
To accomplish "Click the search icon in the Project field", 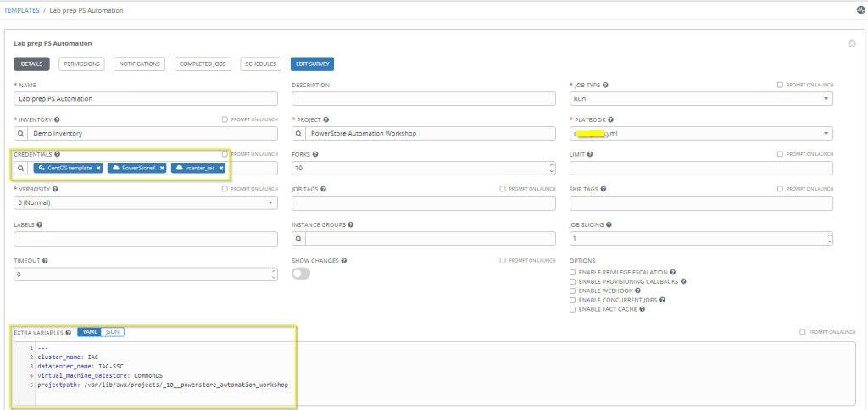I will click(299, 134).
